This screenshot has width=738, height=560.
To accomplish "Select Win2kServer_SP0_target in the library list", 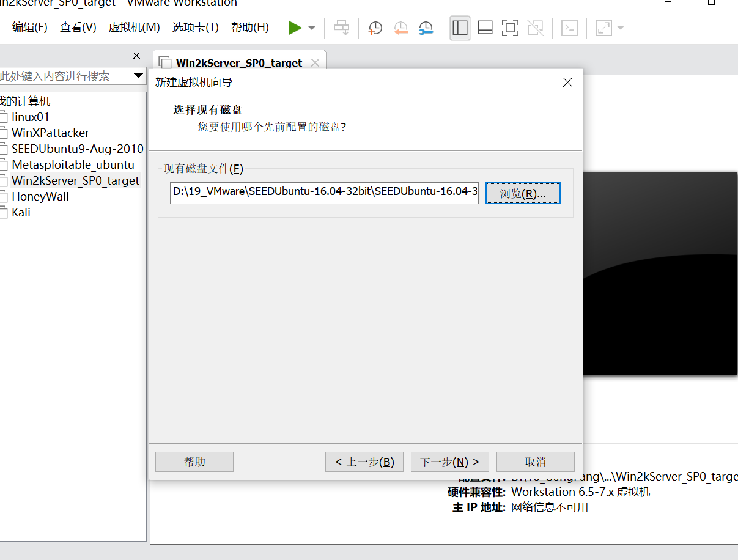I will (75, 180).
